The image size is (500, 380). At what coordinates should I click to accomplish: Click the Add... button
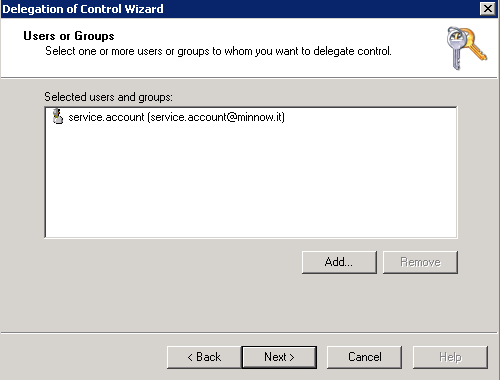coord(339,262)
